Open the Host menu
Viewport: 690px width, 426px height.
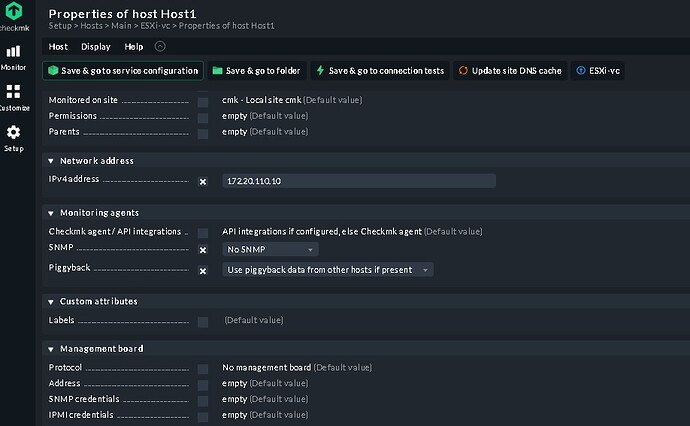58,46
